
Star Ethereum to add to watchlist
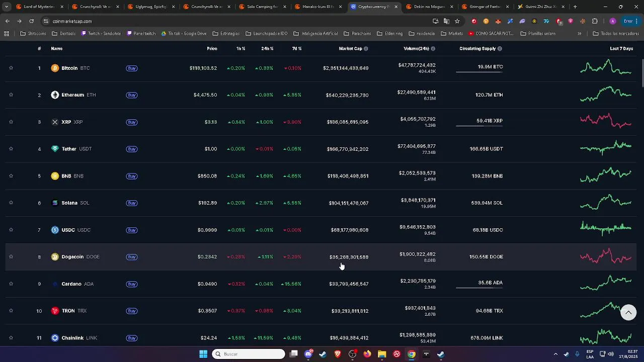tap(11, 95)
